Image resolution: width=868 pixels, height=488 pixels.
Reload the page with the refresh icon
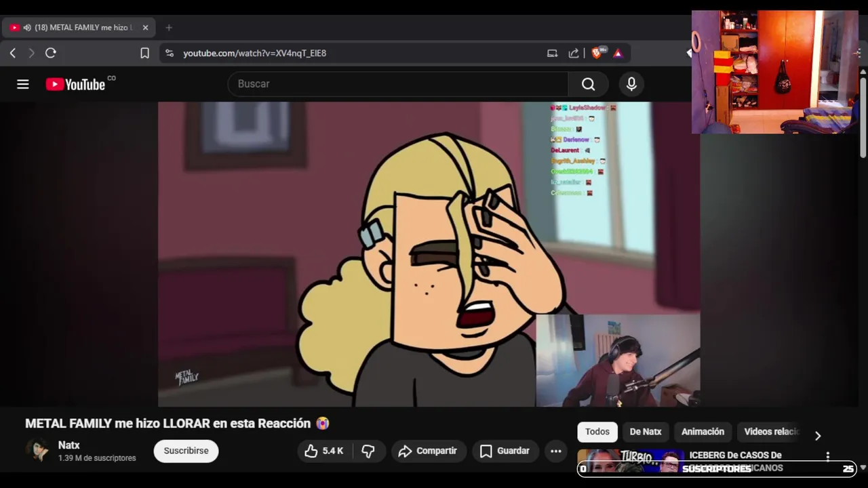(x=51, y=53)
